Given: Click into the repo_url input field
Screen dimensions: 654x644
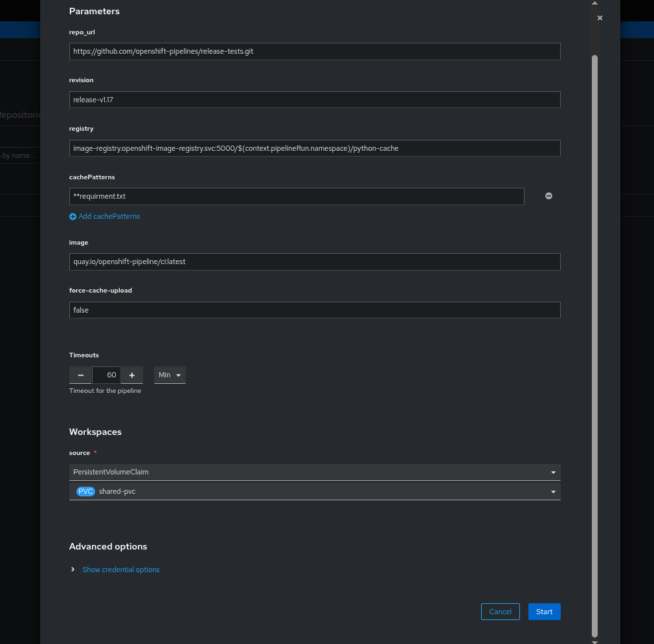Looking at the screenshot, I should click(x=315, y=52).
